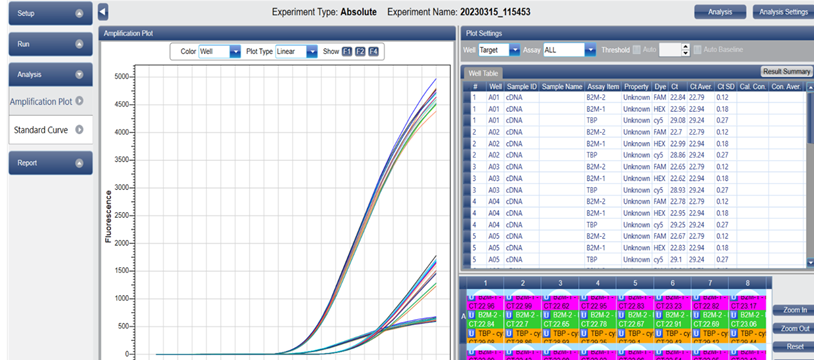Toggle the F2 channel display
The width and height of the screenshot is (814, 360).
360,52
